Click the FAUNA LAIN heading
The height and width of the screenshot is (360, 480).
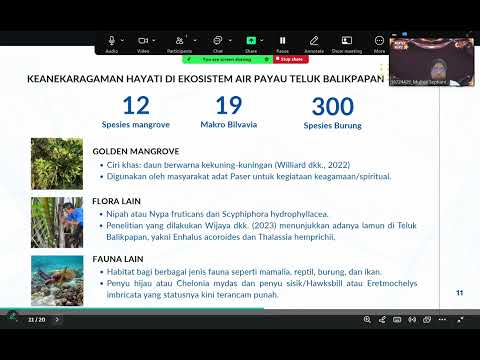point(118,259)
